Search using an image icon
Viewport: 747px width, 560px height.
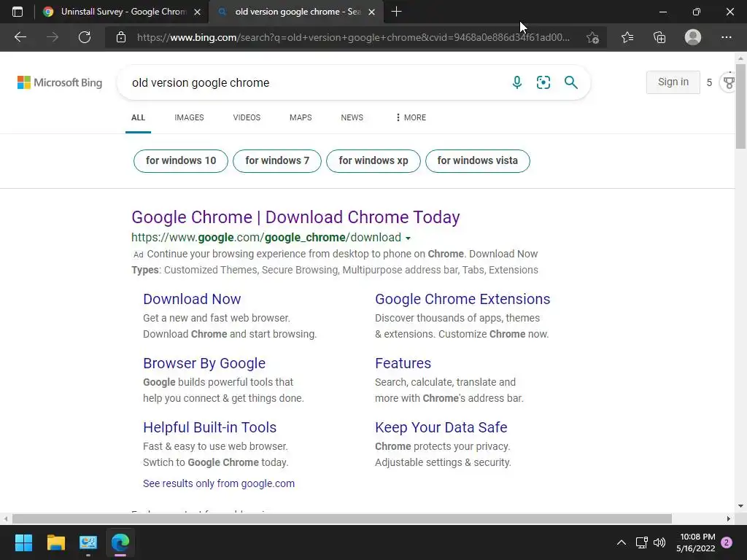pos(543,82)
